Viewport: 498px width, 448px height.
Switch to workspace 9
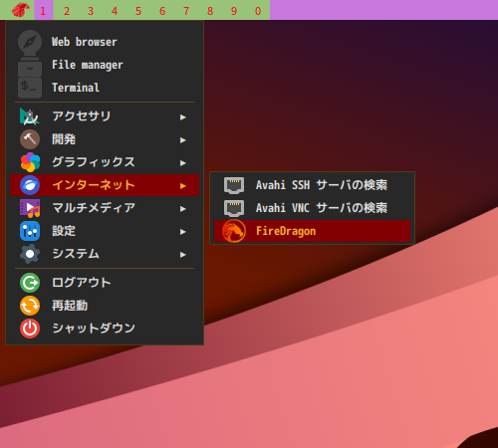pyautogui.click(x=234, y=11)
